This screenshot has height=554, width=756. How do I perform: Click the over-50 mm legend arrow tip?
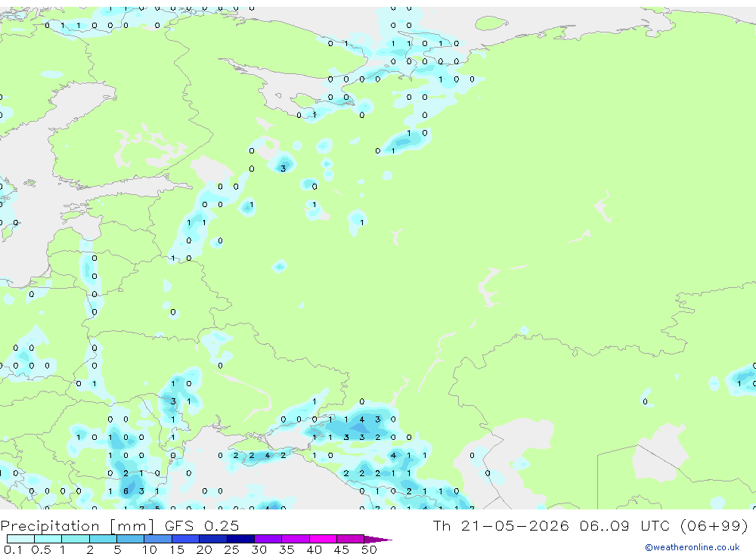379,540
